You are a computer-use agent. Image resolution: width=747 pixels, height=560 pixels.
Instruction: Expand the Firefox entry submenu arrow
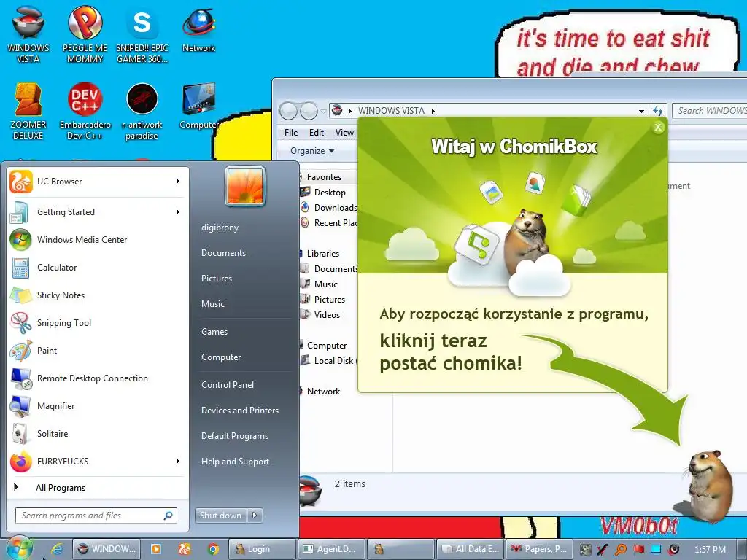point(178,461)
